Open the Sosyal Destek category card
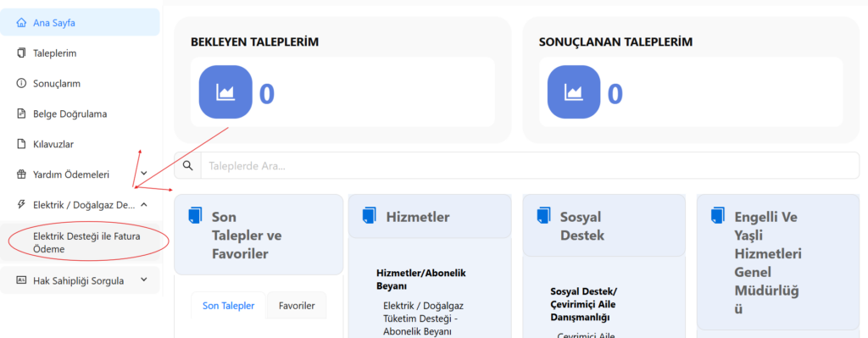Image resolution: width=868 pixels, height=338 pixels. pyautogui.click(x=604, y=225)
